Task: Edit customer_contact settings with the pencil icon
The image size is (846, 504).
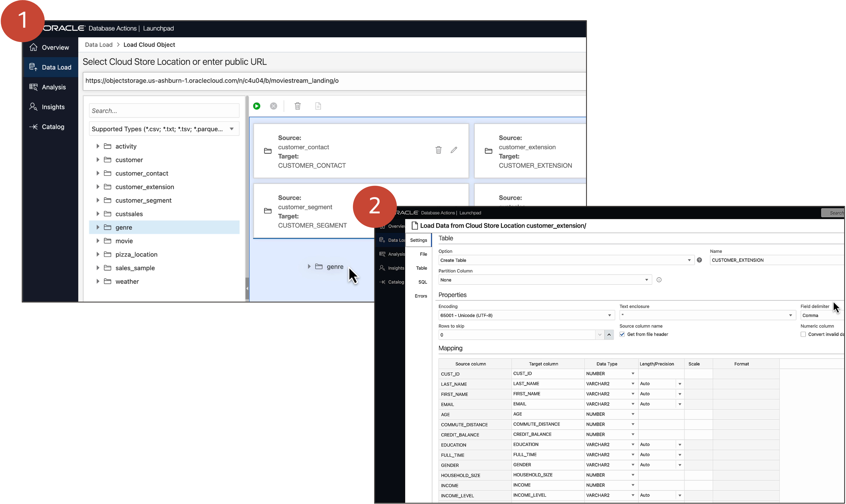Action: click(x=454, y=150)
